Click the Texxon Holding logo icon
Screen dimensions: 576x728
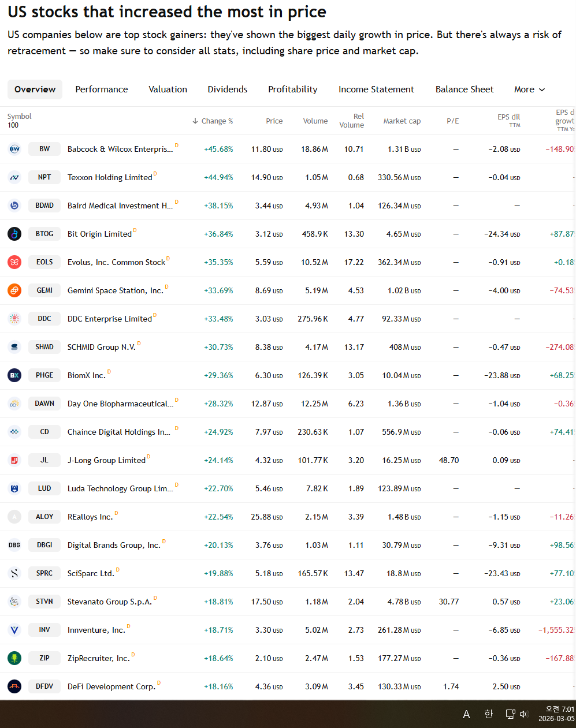pos(14,177)
